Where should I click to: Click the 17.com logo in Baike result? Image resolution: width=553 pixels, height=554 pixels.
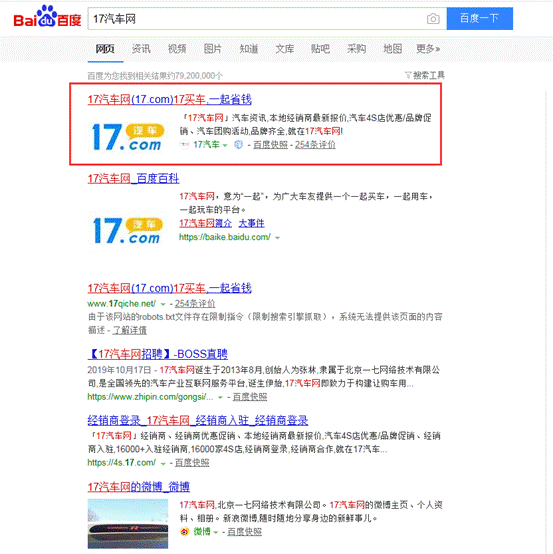click(127, 231)
